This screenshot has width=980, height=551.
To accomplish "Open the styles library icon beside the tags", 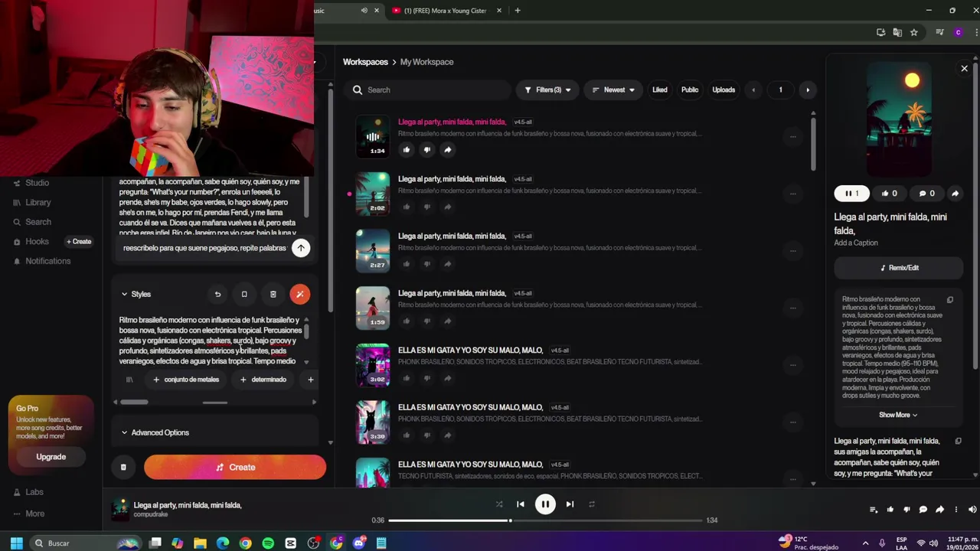I will click(x=129, y=380).
